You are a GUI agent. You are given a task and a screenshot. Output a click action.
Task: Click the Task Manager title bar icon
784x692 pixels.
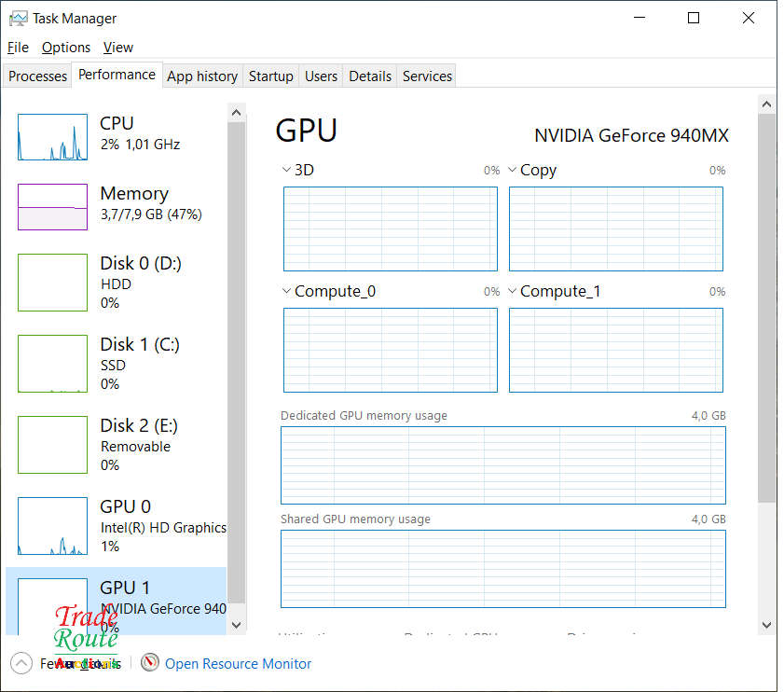tap(18, 18)
